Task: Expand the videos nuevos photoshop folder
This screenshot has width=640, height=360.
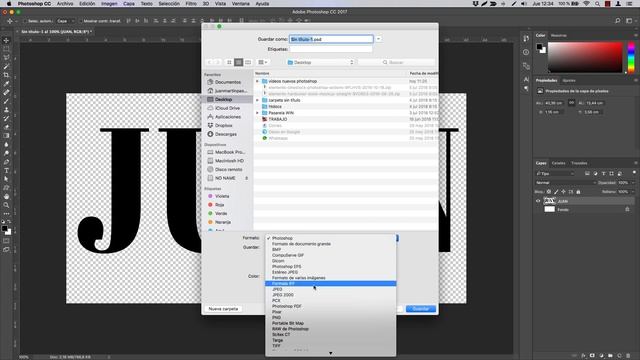Action: pyautogui.click(x=257, y=81)
